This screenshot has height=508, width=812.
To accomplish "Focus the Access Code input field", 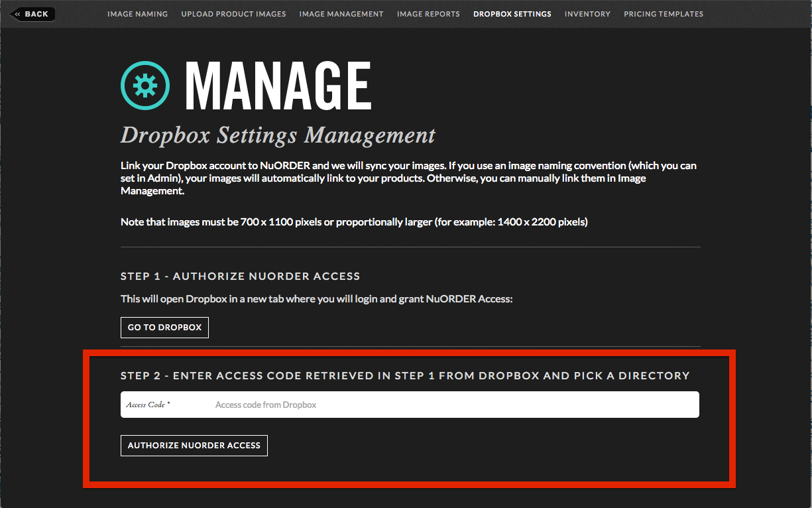I will tap(410, 405).
